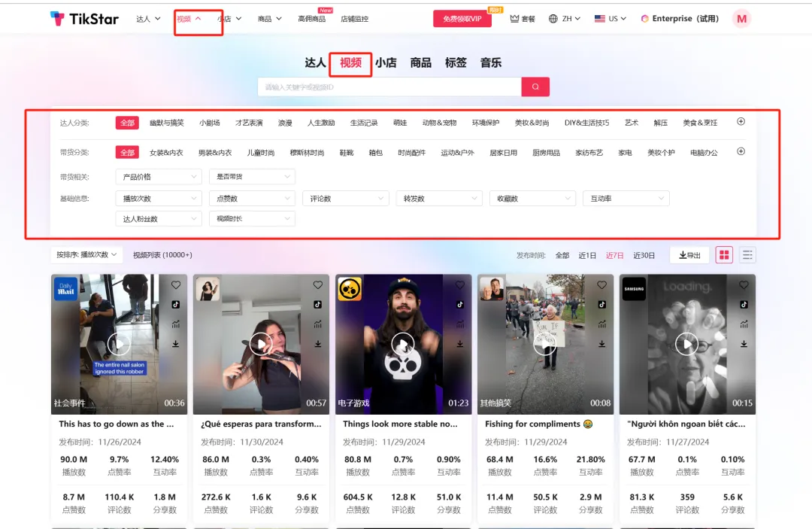Select 美妆&时尚 creator category
812x529 pixels.
pyautogui.click(x=532, y=123)
